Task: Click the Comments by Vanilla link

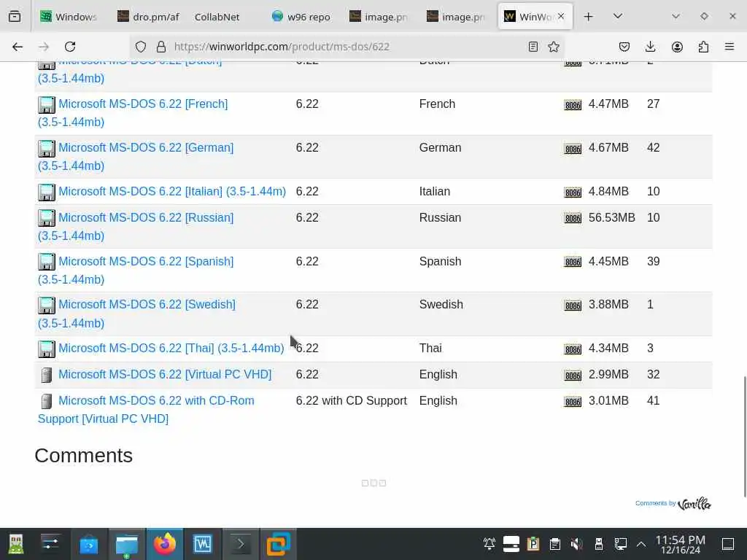Action: tap(673, 503)
